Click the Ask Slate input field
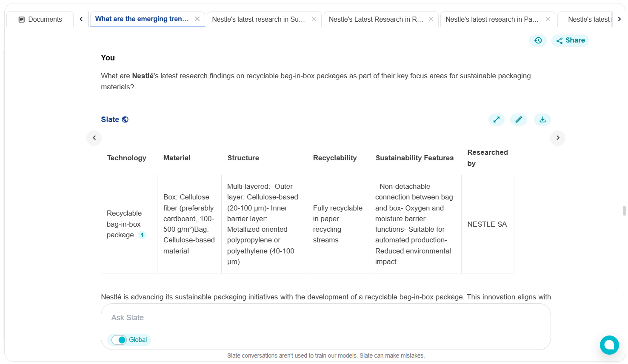 click(325, 318)
